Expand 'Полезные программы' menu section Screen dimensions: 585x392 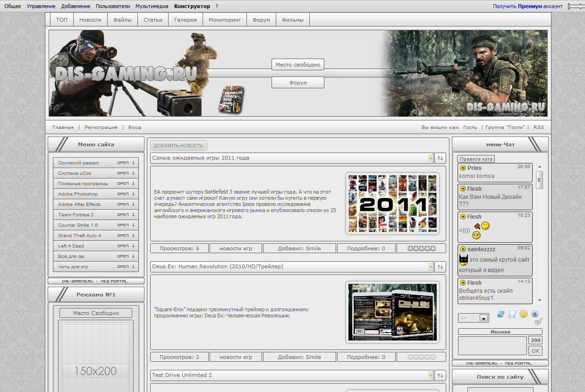96,184
